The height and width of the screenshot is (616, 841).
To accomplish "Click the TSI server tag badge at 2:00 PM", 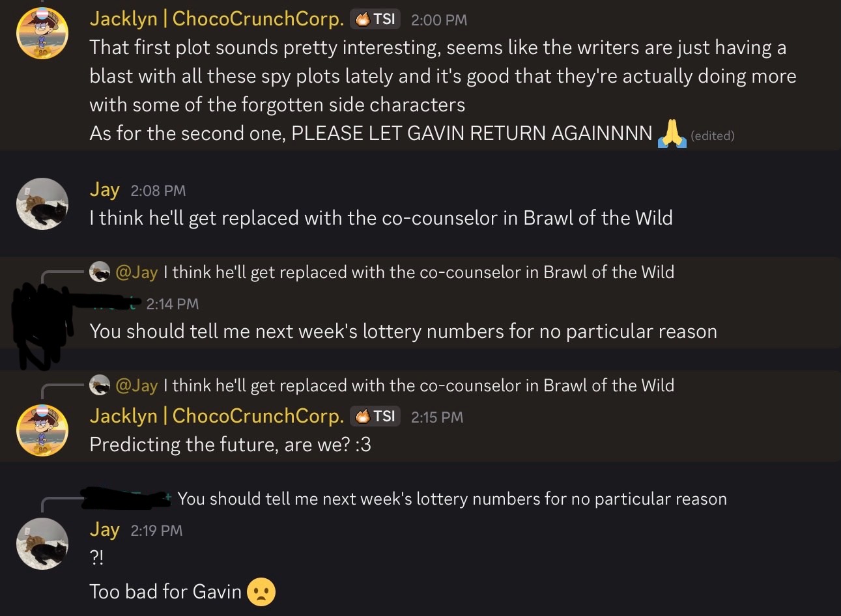I will coord(375,20).
